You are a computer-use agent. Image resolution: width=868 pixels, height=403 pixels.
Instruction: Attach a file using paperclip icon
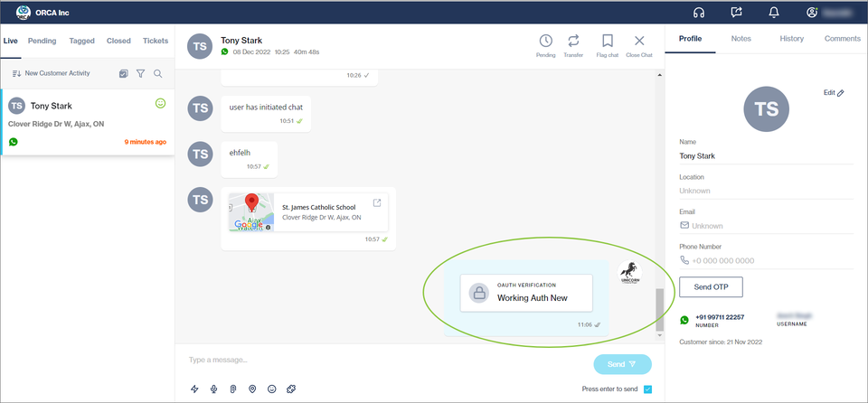(x=232, y=389)
